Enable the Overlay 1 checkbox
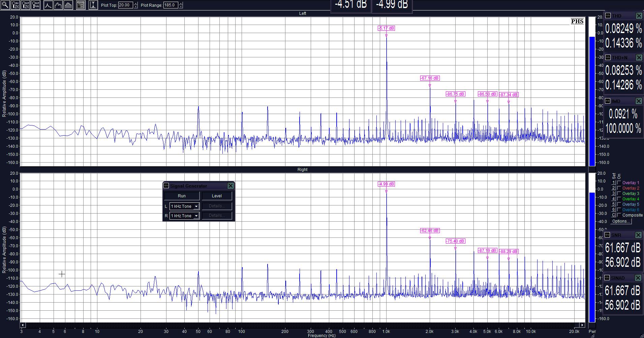 pyautogui.click(x=619, y=183)
